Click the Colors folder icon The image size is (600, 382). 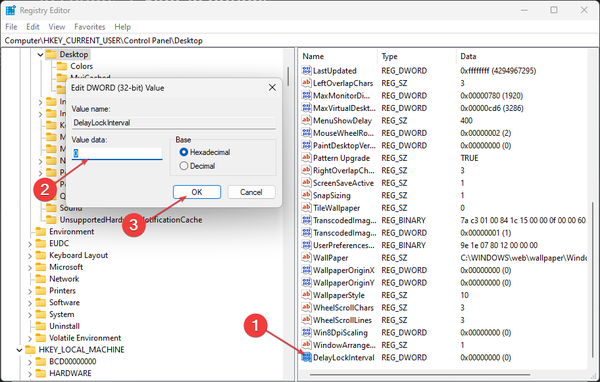(62, 66)
